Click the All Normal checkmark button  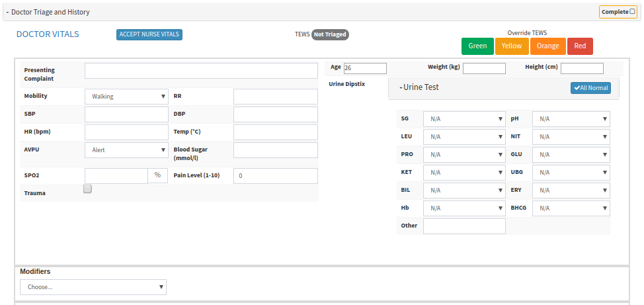click(x=590, y=88)
